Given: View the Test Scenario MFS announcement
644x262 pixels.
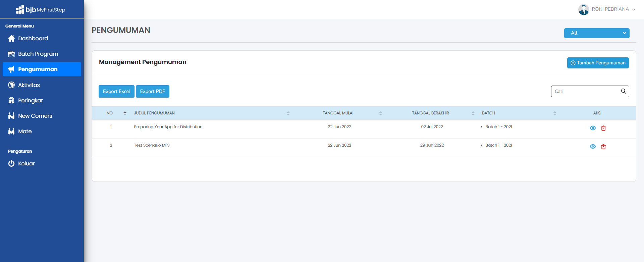Looking at the screenshot, I should pyautogui.click(x=593, y=147).
